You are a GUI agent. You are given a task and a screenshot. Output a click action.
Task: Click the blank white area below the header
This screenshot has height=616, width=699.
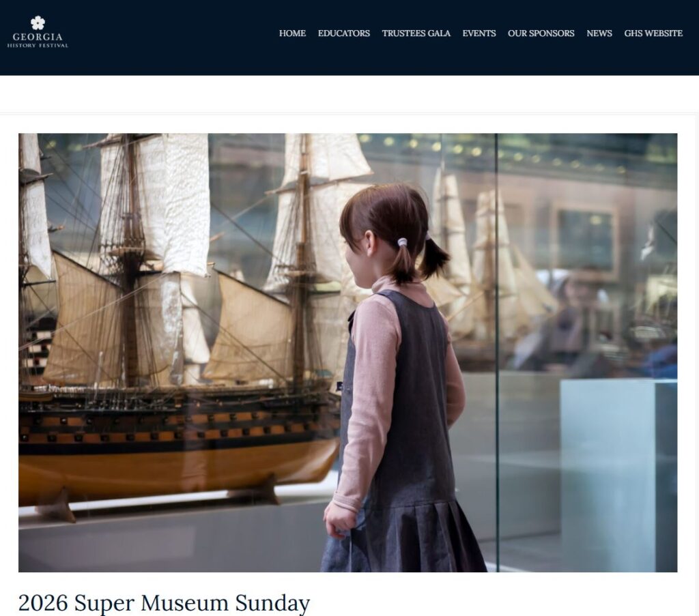coord(349,94)
